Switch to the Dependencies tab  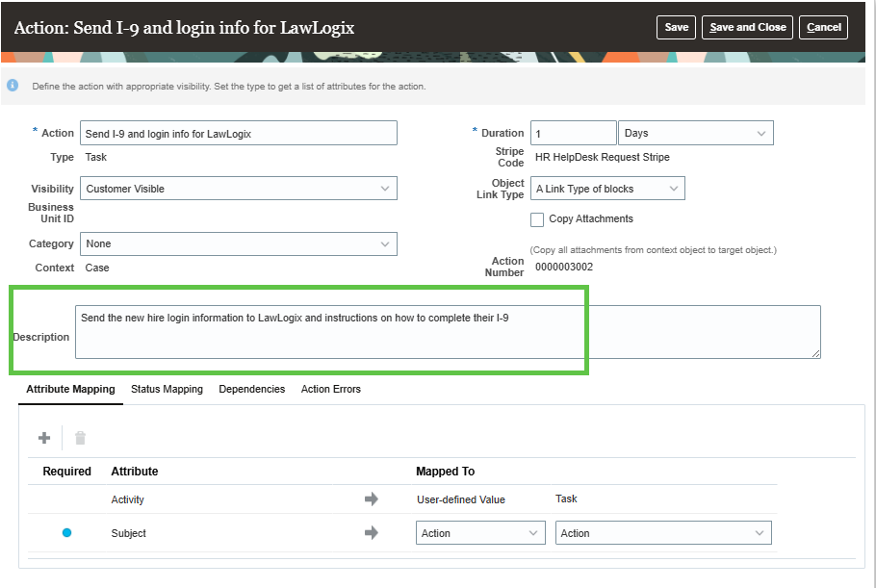252,389
